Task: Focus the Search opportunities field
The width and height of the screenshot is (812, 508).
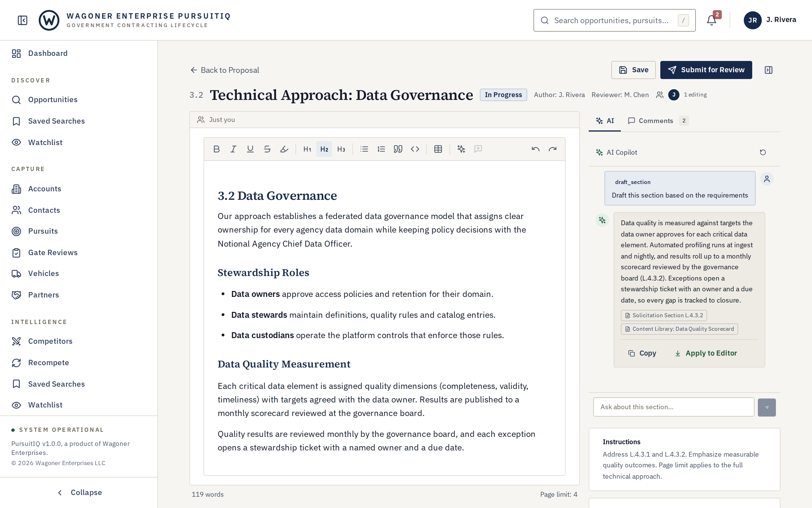Action: click(x=614, y=21)
